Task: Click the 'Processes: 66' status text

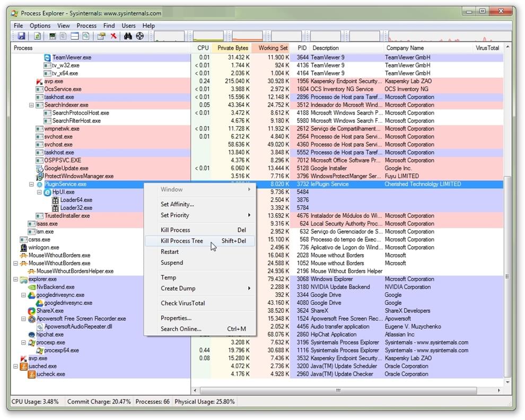Action: point(152,401)
